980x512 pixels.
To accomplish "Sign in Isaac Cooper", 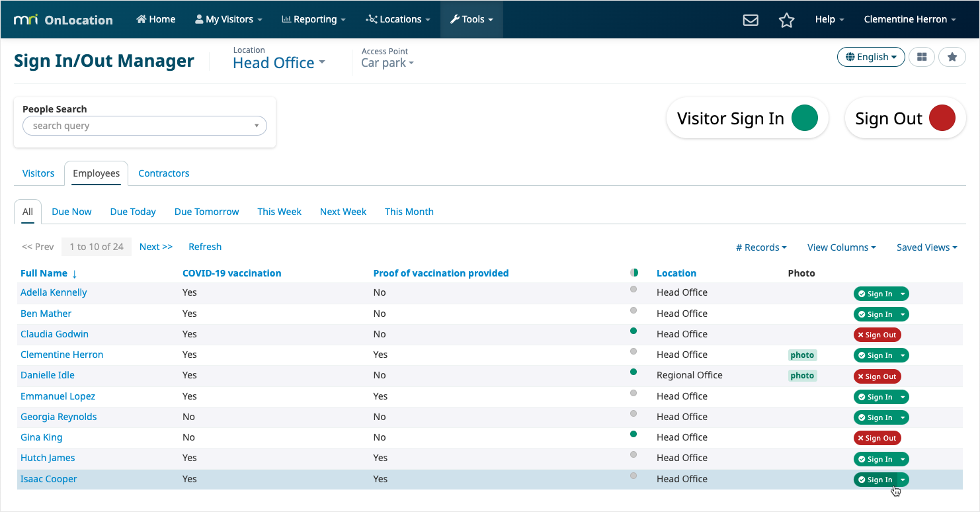I will [x=876, y=480].
